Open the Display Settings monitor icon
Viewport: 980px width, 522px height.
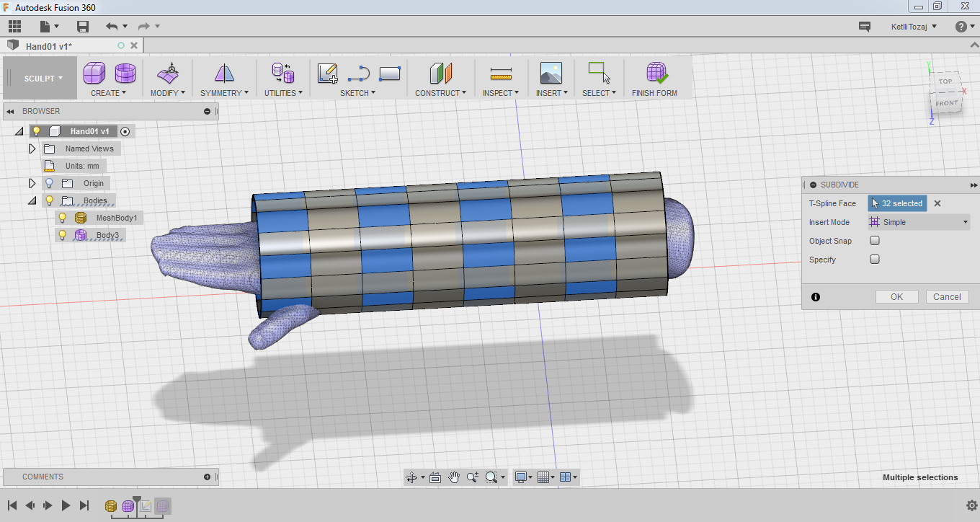[x=521, y=477]
